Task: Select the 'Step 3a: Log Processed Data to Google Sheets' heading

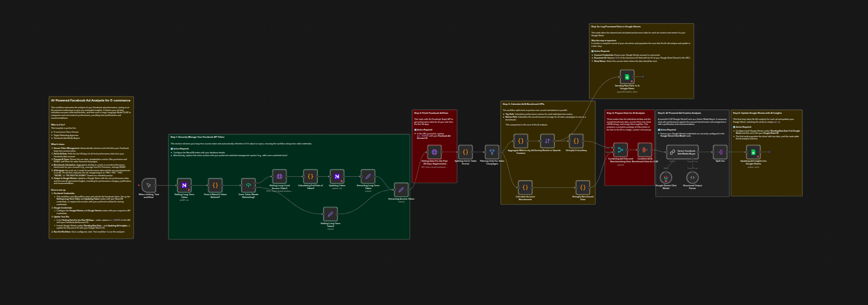Action: (x=616, y=26)
